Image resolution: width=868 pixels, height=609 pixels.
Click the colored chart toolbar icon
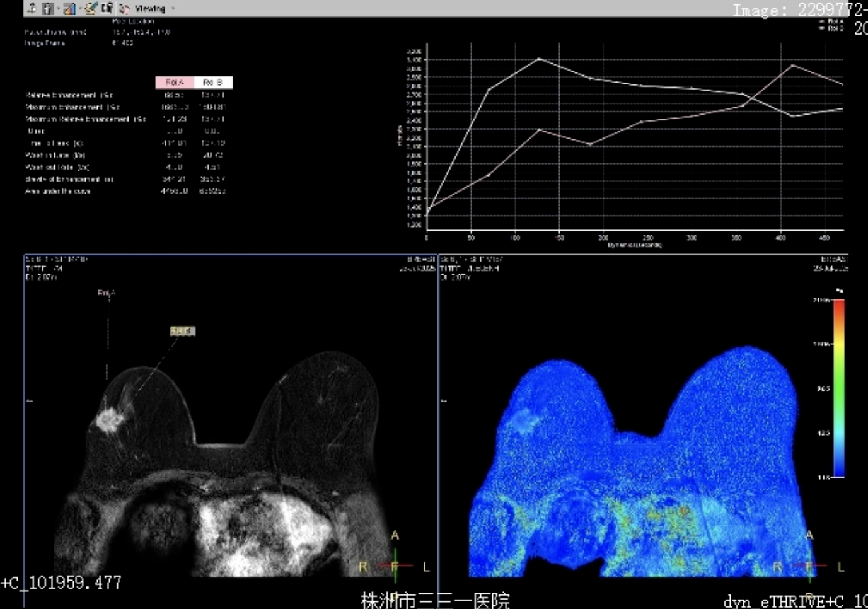69,8
